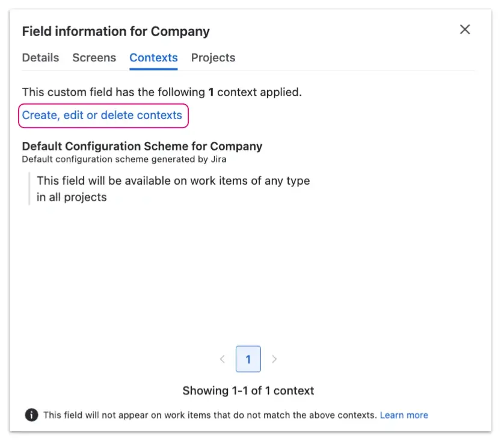Select the Projects tab
The image size is (504, 444).
[x=213, y=57]
